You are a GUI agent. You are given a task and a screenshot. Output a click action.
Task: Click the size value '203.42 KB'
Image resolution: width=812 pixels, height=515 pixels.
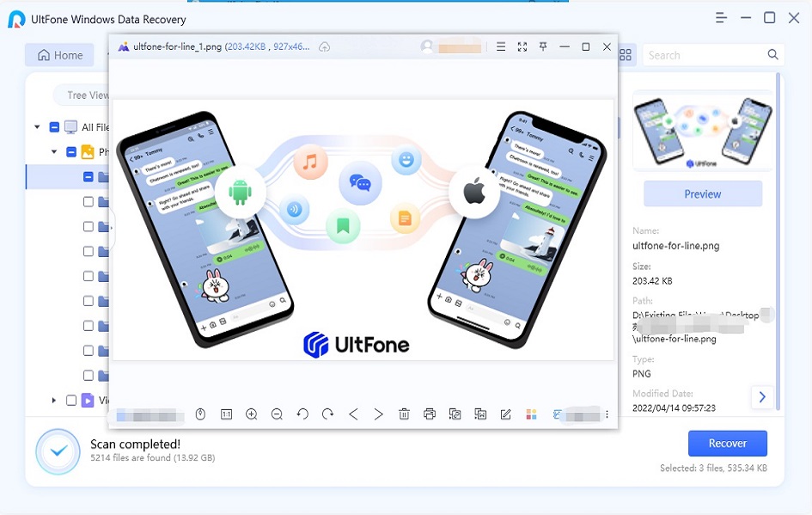coord(652,281)
